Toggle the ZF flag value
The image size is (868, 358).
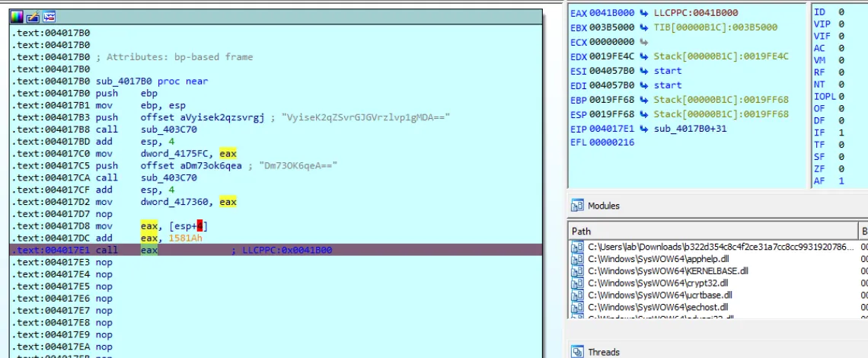[841, 169]
